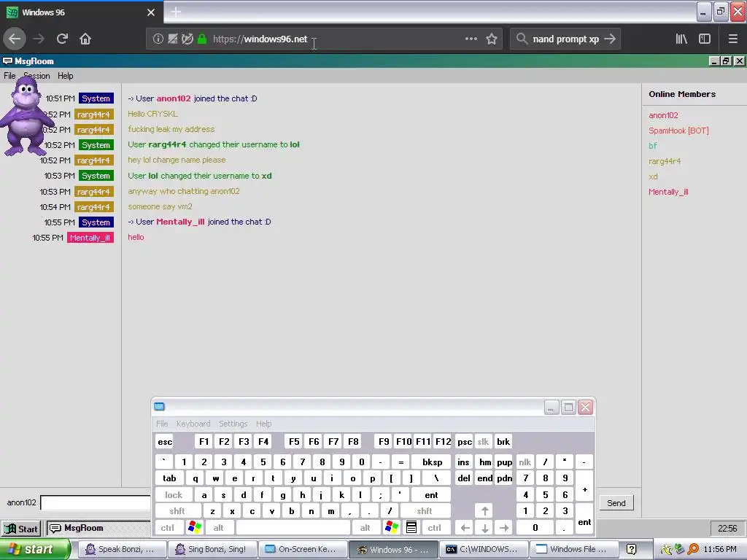Select SpamHook [BOT] in Online Members
The image size is (747, 560).
[x=678, y=131]
